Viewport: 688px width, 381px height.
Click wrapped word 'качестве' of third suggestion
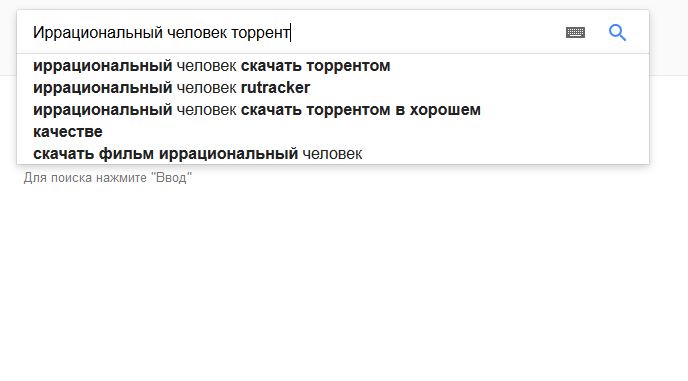pyautogui.click(x=68, y=132)
